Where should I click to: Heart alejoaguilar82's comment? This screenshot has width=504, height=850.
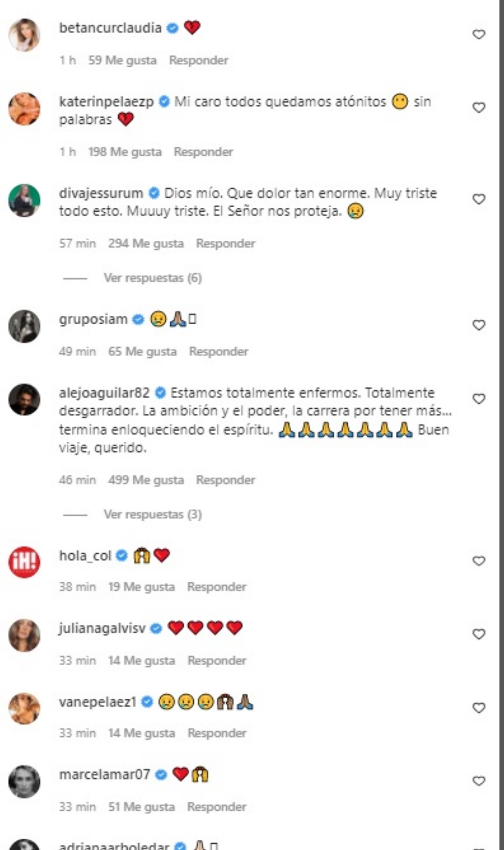point(478,399)
